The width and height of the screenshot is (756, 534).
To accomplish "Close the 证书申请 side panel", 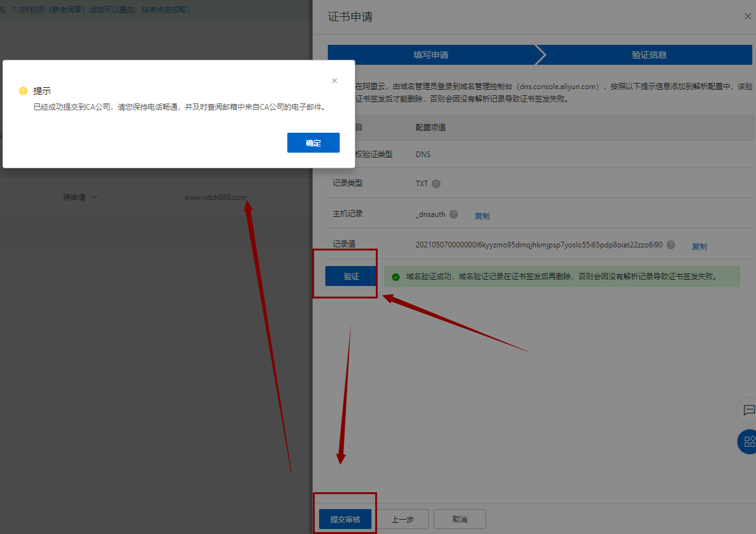I will 747,16.
